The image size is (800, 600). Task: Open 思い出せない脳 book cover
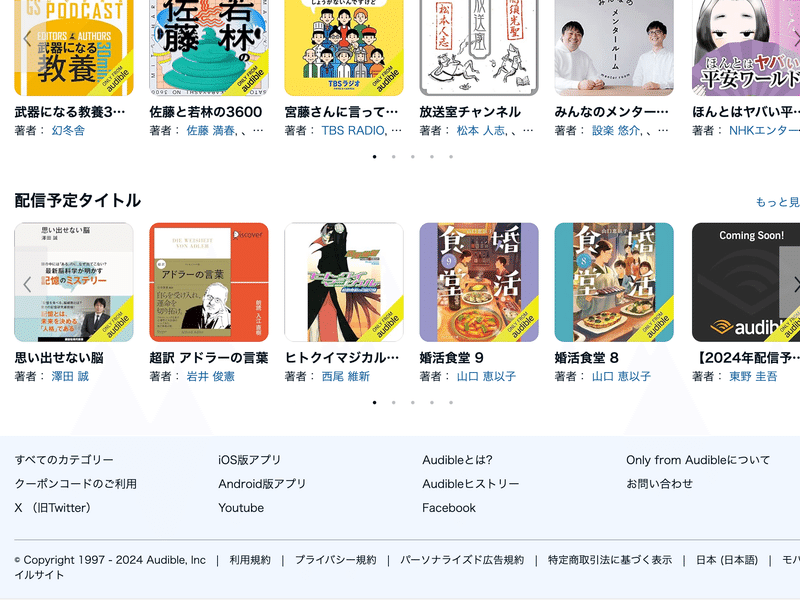(x=74, y=282)
